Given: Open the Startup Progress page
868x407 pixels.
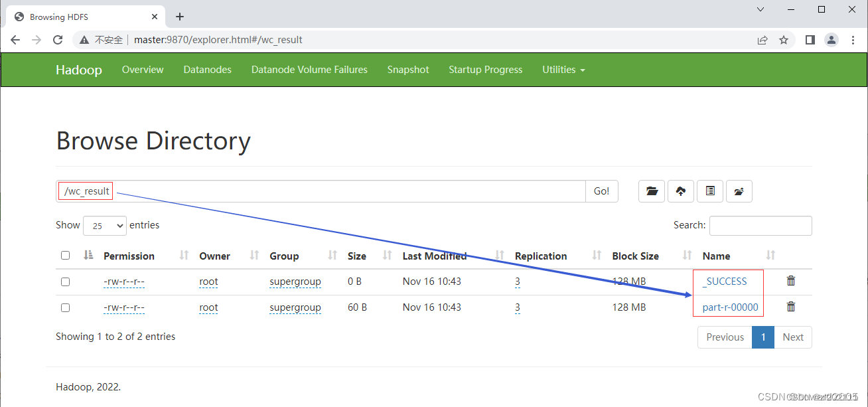Looking at the screenshot, I should point(485,70).
